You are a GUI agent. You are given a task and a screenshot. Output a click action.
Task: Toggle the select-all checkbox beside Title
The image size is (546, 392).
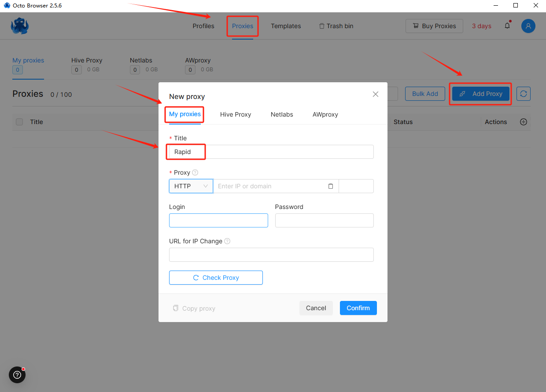point(19,122)
